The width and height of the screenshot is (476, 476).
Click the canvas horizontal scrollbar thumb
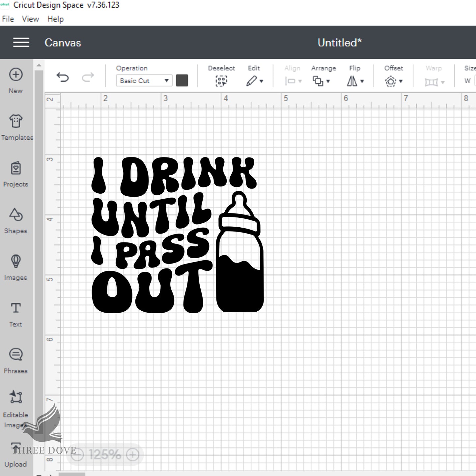(72, 474)
